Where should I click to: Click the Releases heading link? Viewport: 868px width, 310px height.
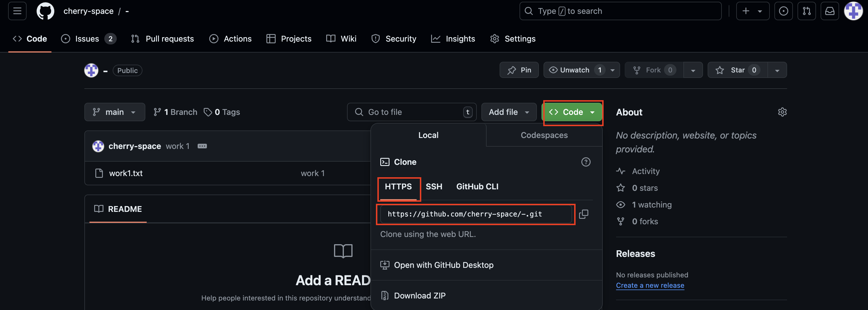[x=635, y=254]
